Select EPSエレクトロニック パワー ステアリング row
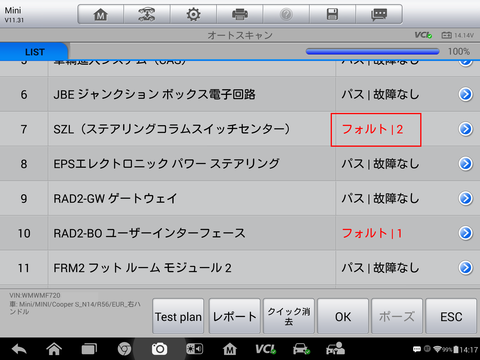 (x=240, y=164)
